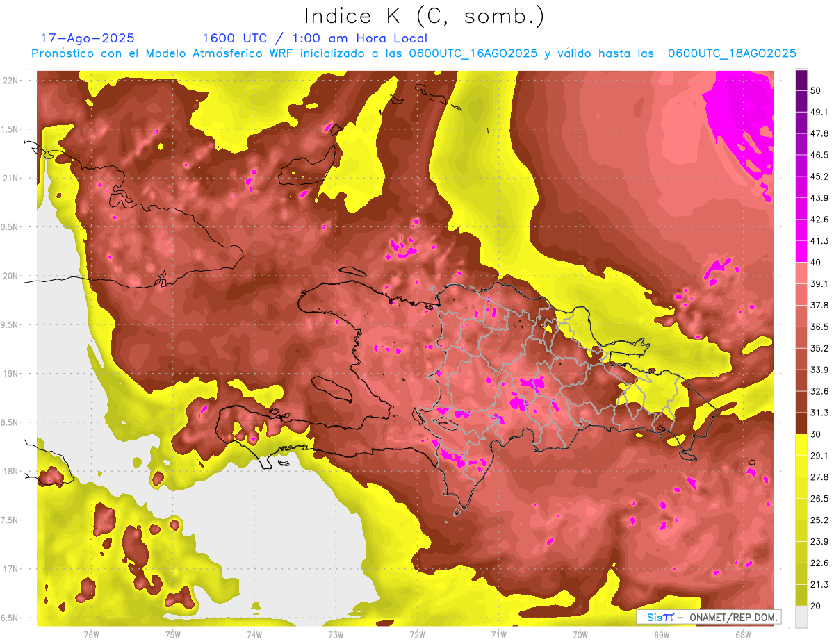Click the '17N' latitude label

[11, 569]
